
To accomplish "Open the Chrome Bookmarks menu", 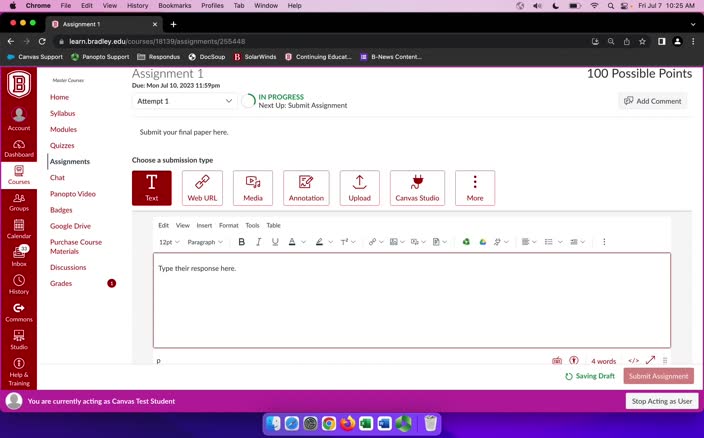I will click(x=175, y=6).
